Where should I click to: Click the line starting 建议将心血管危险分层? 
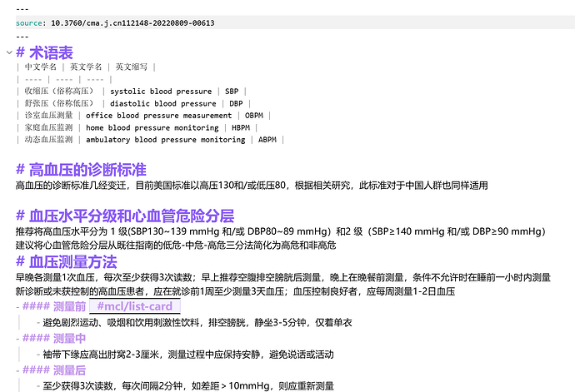pyautogui.click(x=176, y=245)
